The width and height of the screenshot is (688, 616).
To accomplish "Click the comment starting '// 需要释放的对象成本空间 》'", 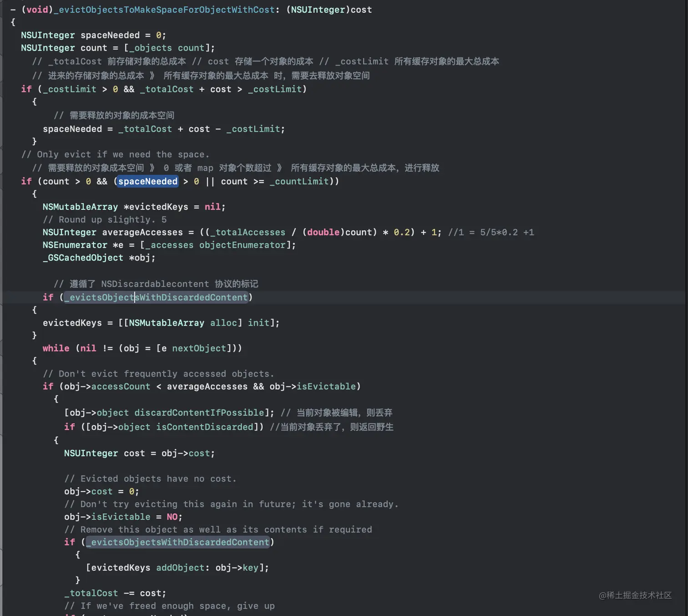I will (236, 168).
